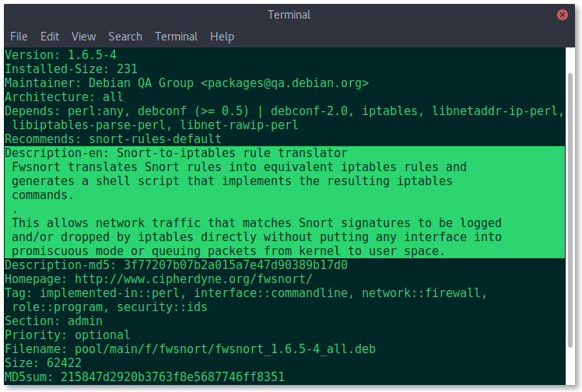The image size is (582, 392).
Task: Open the Help menu
Action: coord(222,37)
